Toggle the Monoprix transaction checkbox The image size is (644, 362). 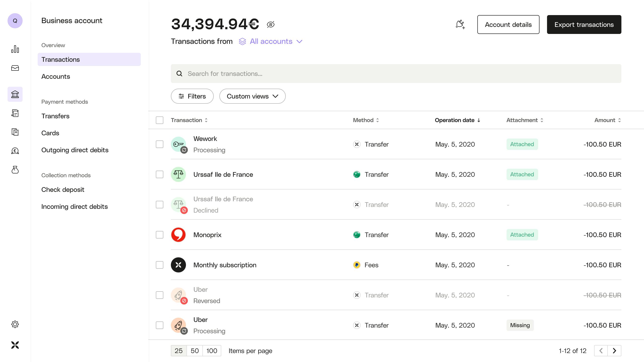coord(159,235)
